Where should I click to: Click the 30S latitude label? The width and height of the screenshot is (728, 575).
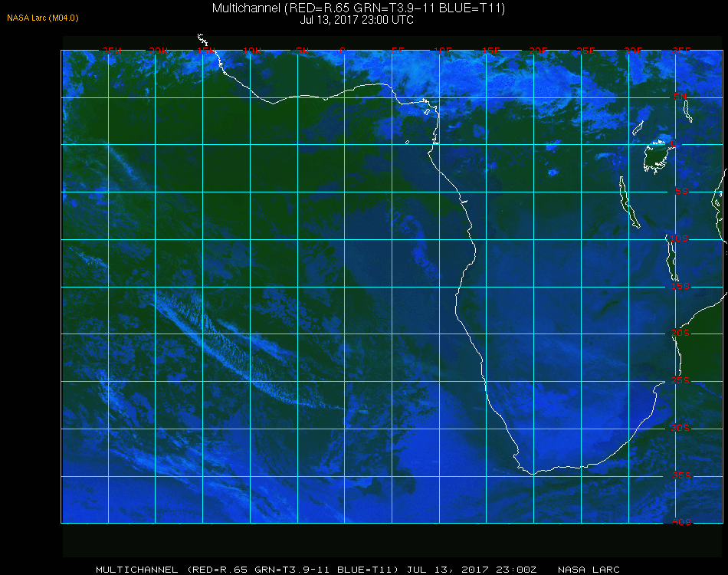[680, 428]
